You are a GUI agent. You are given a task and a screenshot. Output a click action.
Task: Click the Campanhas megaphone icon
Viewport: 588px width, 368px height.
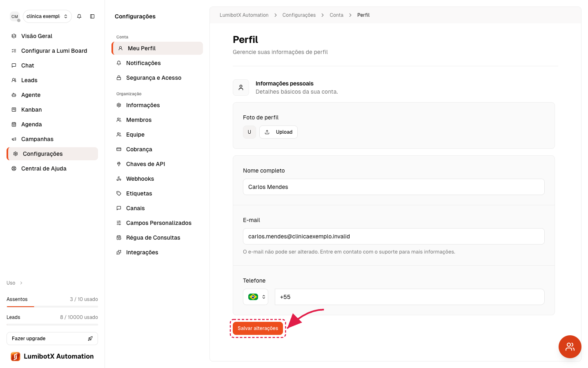(14, 139)
